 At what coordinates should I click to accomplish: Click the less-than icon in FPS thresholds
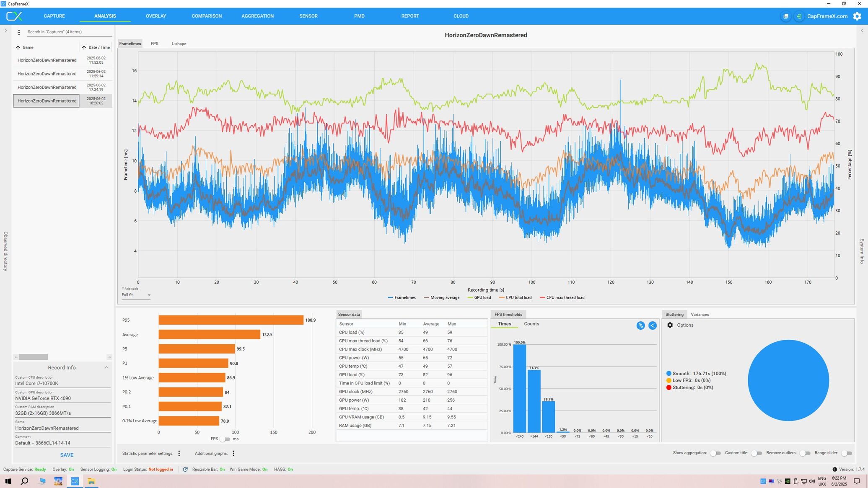point(653,325)
